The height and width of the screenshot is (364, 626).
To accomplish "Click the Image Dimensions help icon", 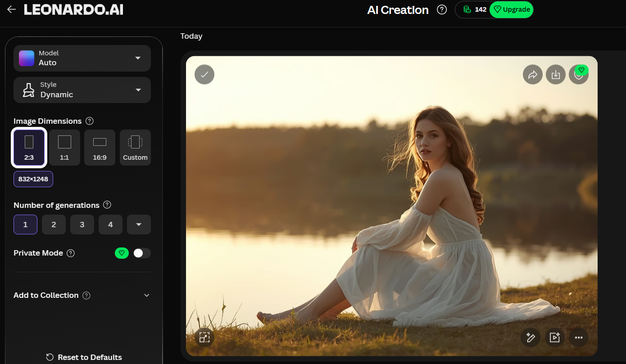I will click(90, 121).
